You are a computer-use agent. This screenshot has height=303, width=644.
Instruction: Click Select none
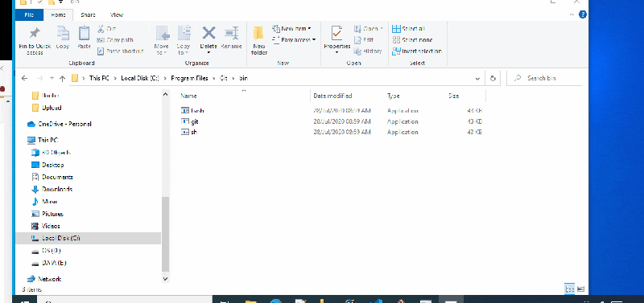412,39
